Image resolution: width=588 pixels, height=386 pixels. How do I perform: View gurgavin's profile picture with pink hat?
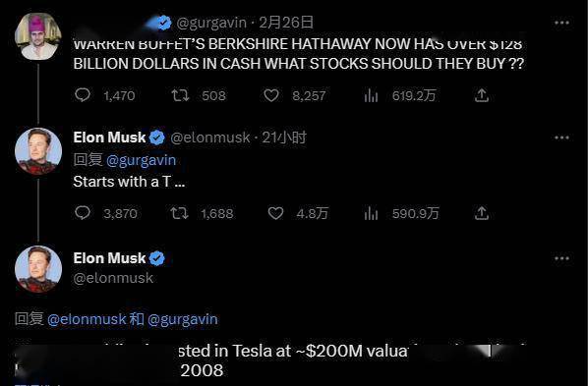pos(38,36)
